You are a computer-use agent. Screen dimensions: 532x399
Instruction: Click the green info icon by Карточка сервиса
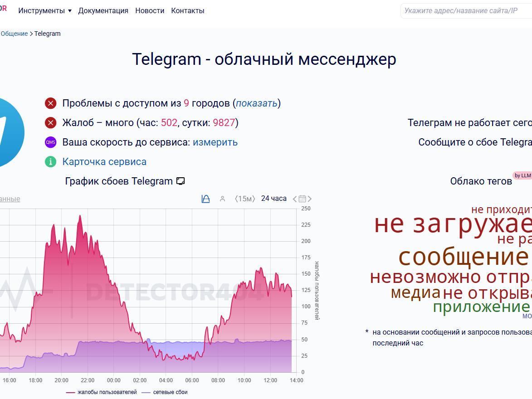point(50,162)
